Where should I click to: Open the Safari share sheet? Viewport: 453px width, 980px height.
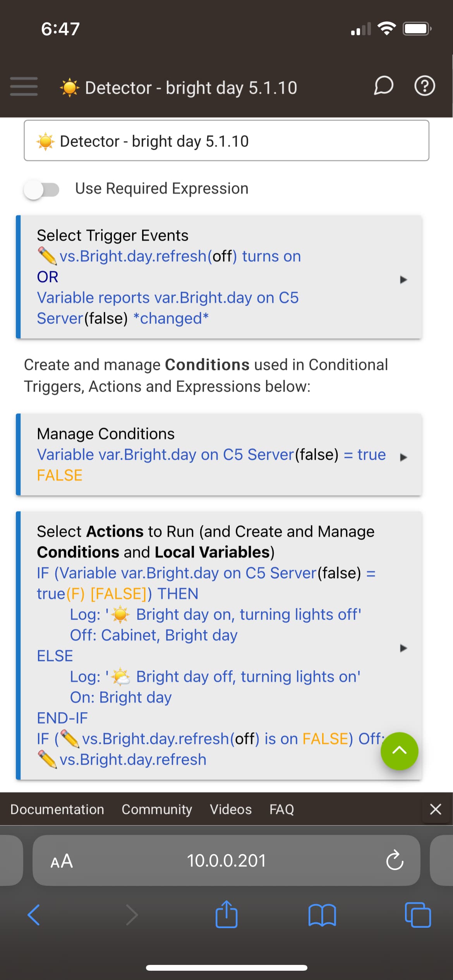pos(226,914)
